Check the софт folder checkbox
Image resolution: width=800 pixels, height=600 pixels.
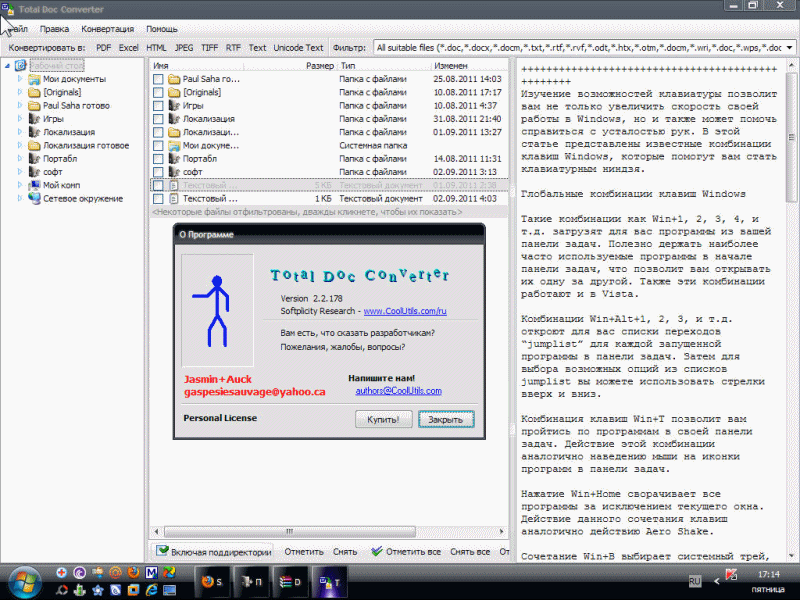pyautogui.click(x=158, y=172)
